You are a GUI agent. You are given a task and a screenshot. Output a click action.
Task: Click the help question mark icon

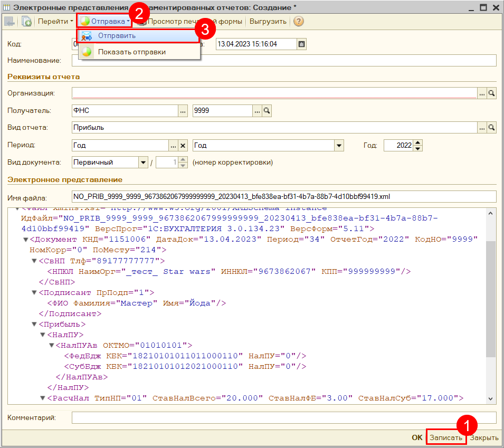299,22
